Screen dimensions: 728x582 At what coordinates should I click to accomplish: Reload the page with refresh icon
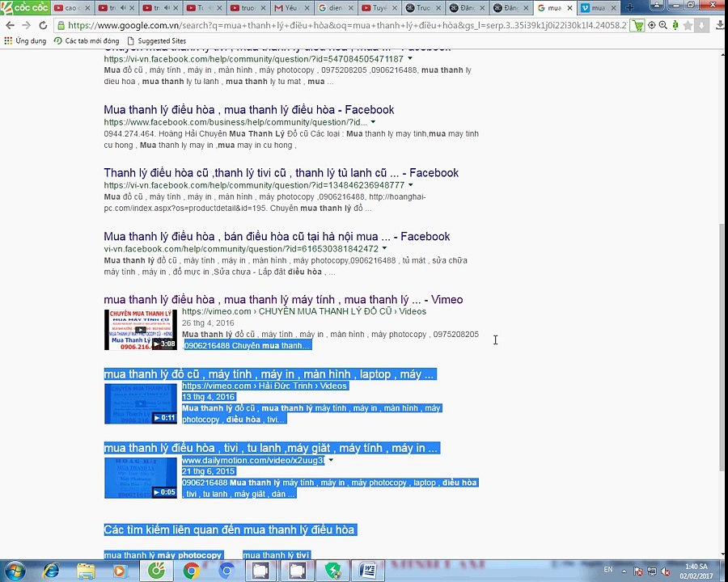43,26
